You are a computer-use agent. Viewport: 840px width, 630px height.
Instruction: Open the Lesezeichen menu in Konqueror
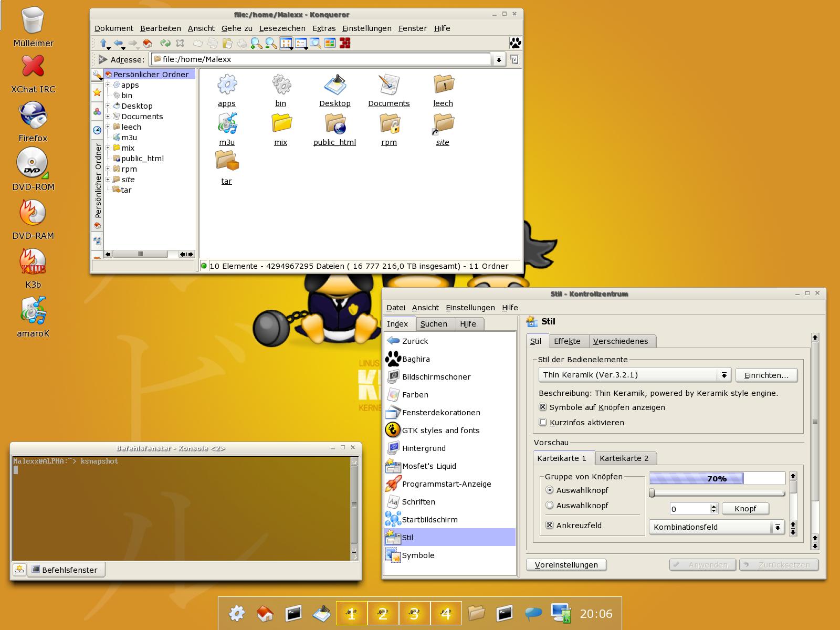click(x=282, y=28)
